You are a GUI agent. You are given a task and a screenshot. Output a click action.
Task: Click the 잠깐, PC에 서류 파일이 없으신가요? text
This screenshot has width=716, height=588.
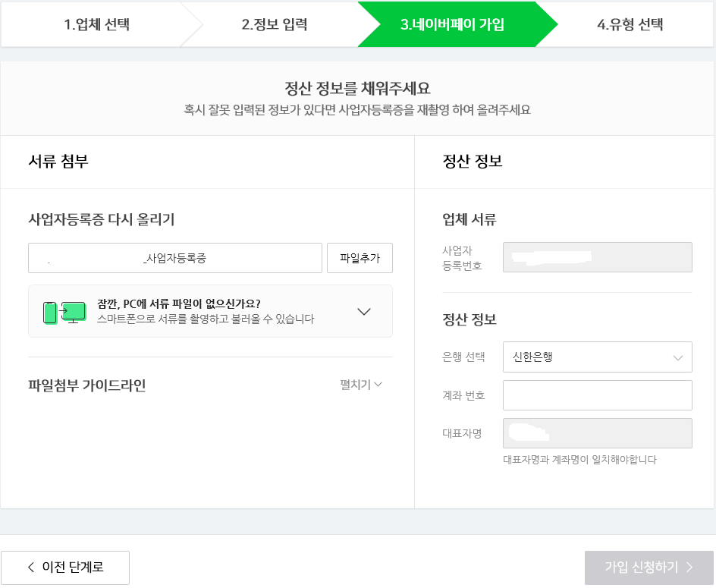coord(178,303)
